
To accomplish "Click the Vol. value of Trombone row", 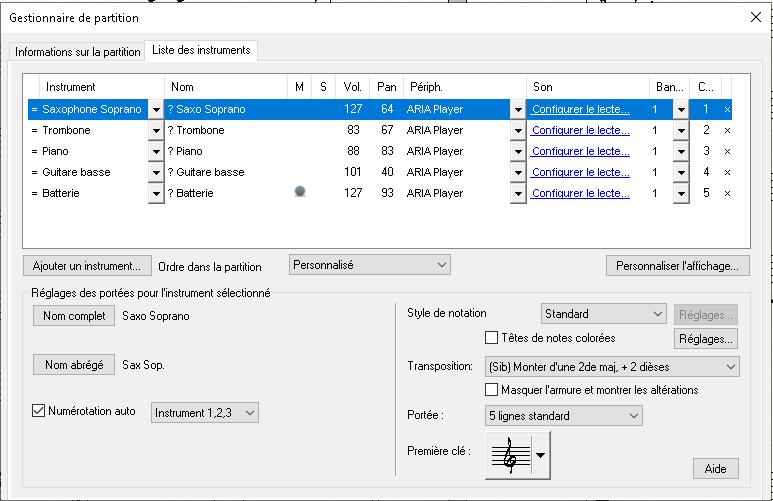I will click(x=353, y=131).
